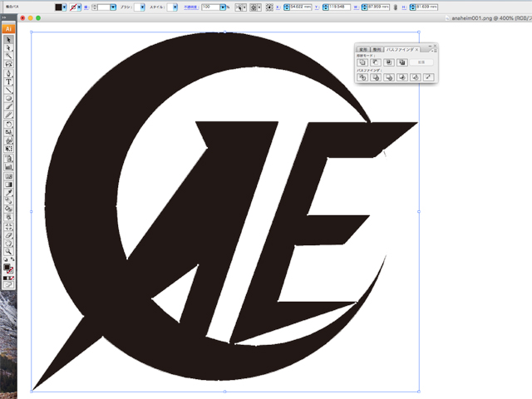
Task: Click the control bar black fill swatch
Action: (58, 7)
